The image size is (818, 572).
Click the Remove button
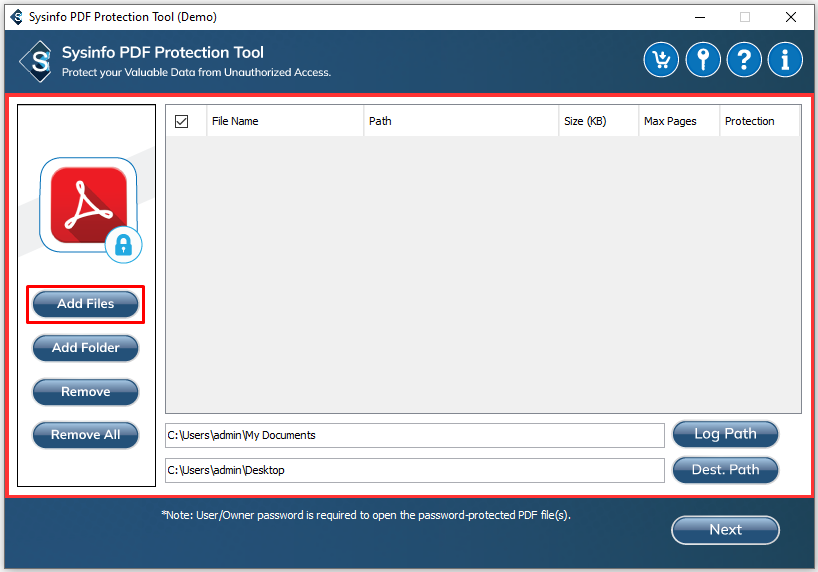coord(86,392)
